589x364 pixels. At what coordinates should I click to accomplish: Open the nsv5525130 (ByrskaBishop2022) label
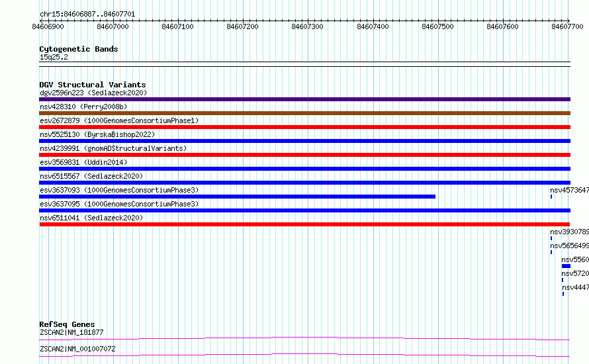pyautogui.click(x=97, y=134)
